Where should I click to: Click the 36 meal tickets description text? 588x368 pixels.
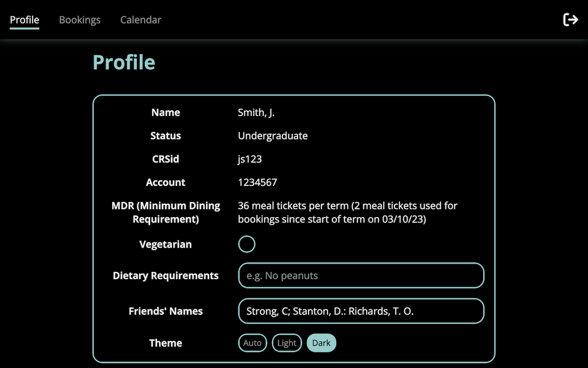tap(348, 213)
